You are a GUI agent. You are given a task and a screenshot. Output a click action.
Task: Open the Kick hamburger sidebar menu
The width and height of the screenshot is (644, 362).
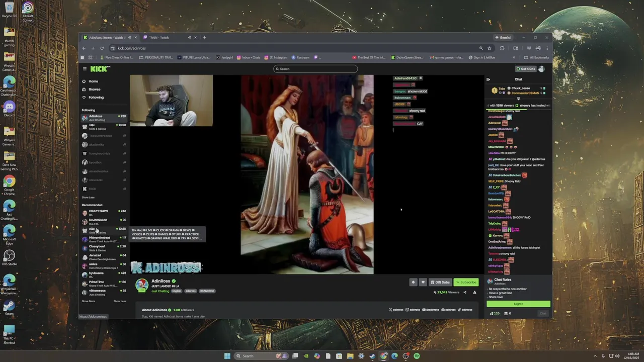click(85, 69)
